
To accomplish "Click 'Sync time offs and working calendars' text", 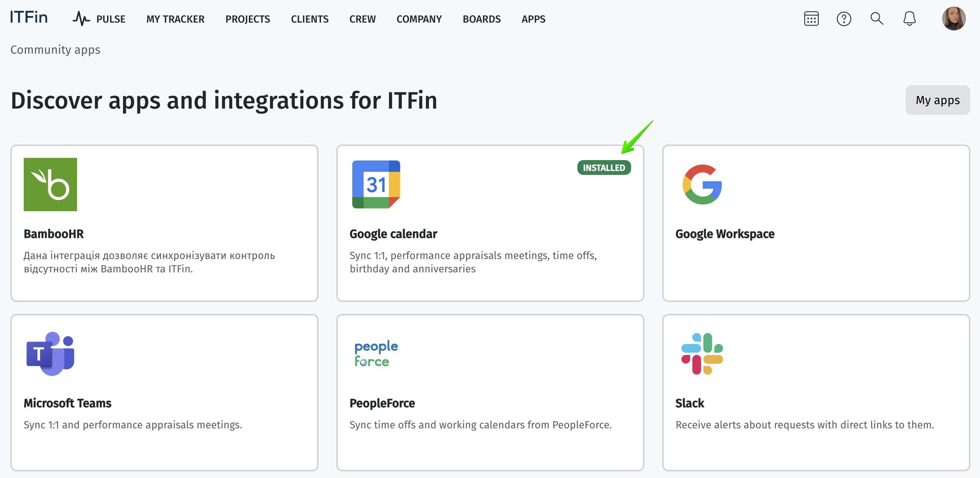I will (x=480, y=425).
